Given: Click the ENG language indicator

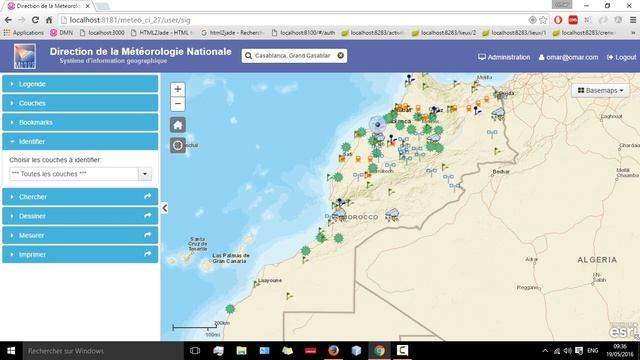Looking at the screenshot, I should click(x=593, y=351).
